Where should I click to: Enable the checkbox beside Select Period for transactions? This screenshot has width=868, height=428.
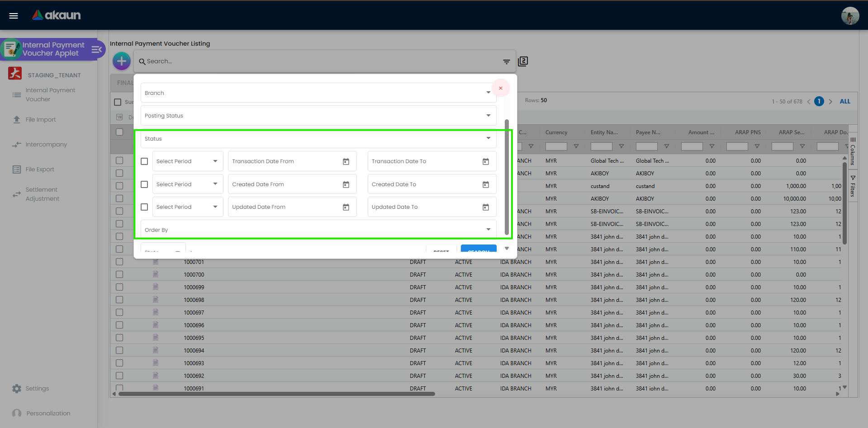click(x=144, y=161)
